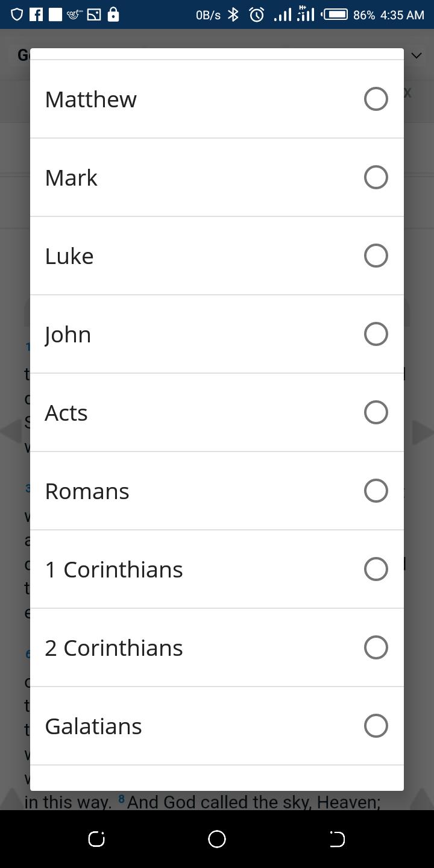Tap the Facebook notification icon
434x868 pixels.
[36, 14]
